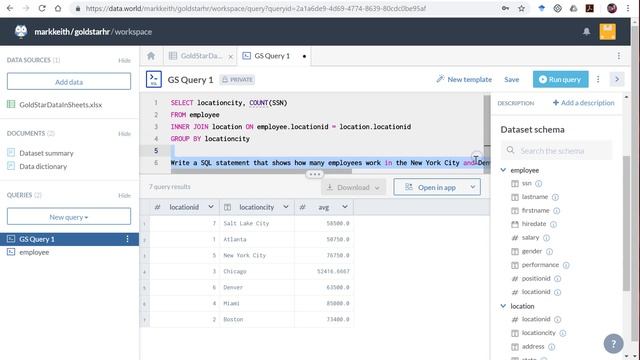This screenshot has width=640, height=360.
Task: Open the Download dropdown
Action: [353, 187]
